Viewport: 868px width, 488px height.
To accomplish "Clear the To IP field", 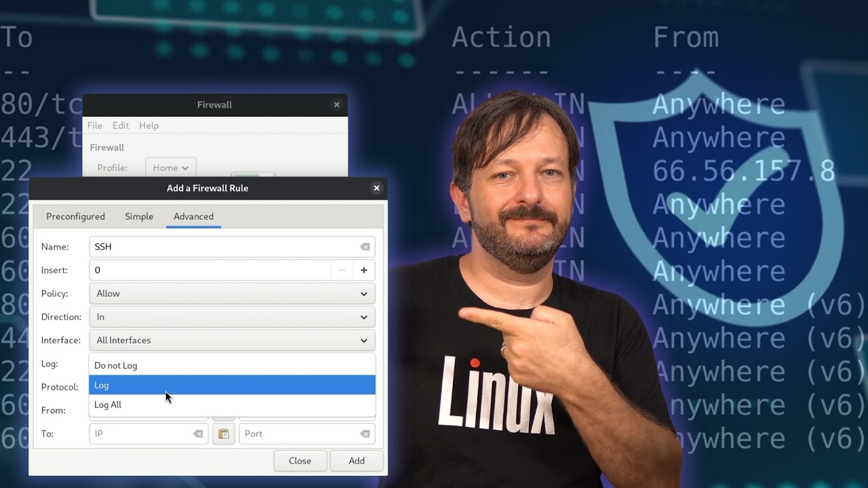I will (x=197, y=434).
